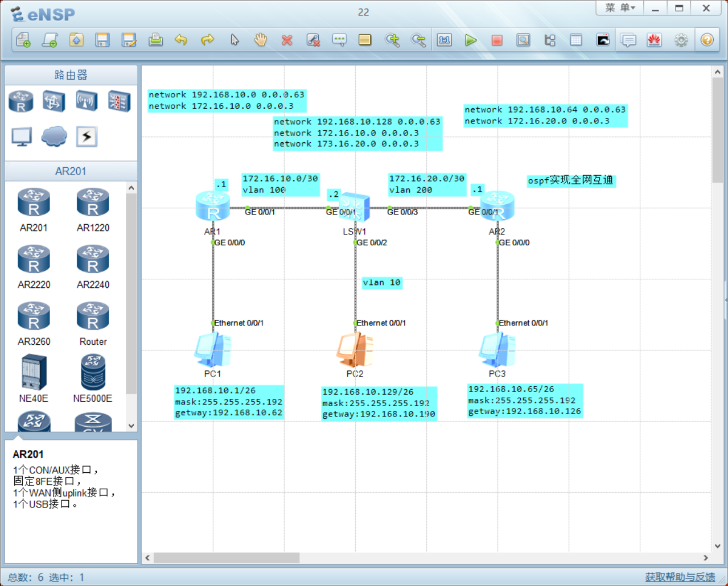Image resolution: width=728 pixels, height=586 pixels.
Task: Open help with the question mark icon
Action: click(707, 40)
